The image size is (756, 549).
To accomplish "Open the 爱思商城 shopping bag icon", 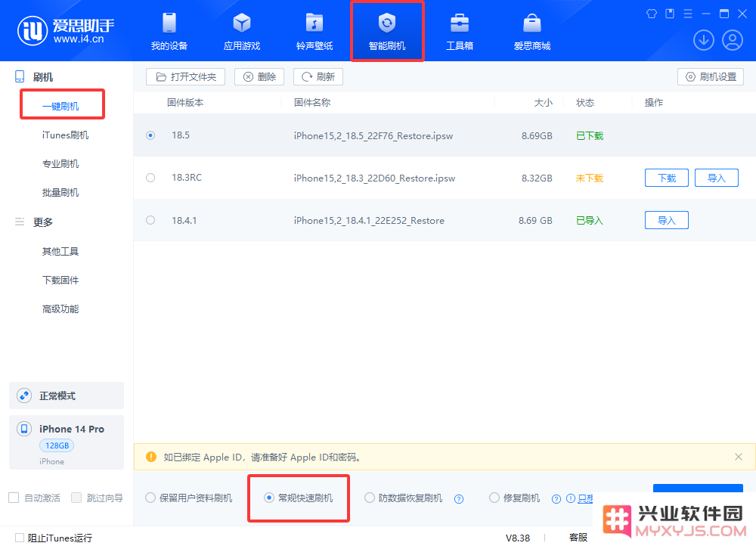I will pyautogui.click(x=531, y=23).
